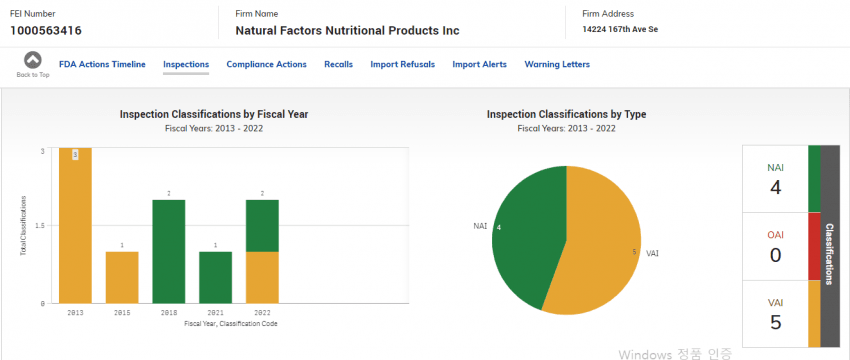Click the Fiscal Year, Classification Code axis caption
Screen dimensions: 850x360
pos(231,323)
